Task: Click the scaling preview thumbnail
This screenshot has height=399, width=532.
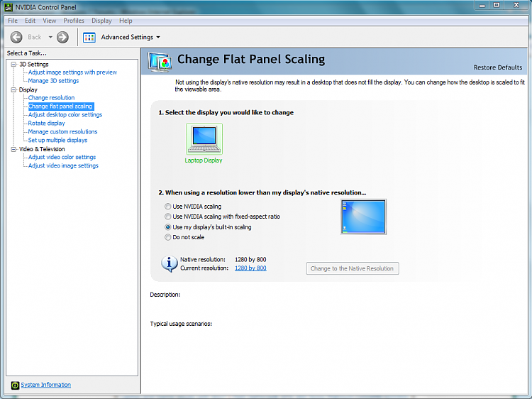Action: pos(363,217)
